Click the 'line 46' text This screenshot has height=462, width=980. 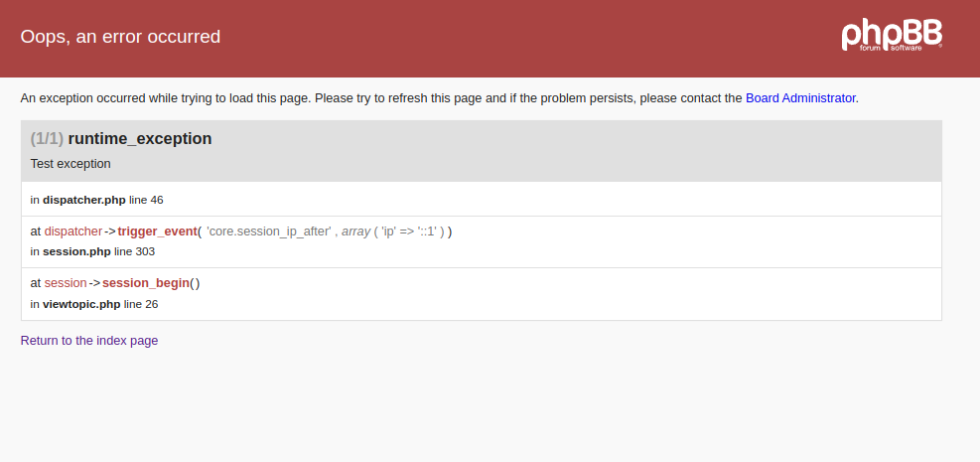[x=146, y=200]
